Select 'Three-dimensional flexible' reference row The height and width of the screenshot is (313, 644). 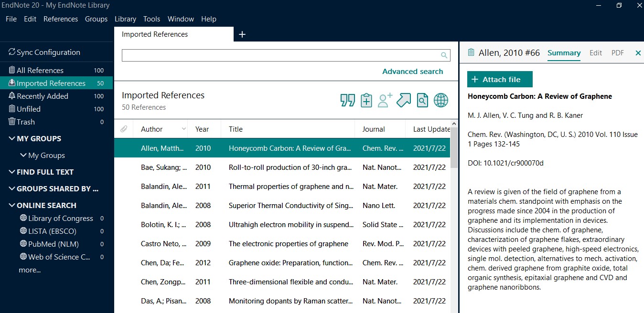[282, 282]
